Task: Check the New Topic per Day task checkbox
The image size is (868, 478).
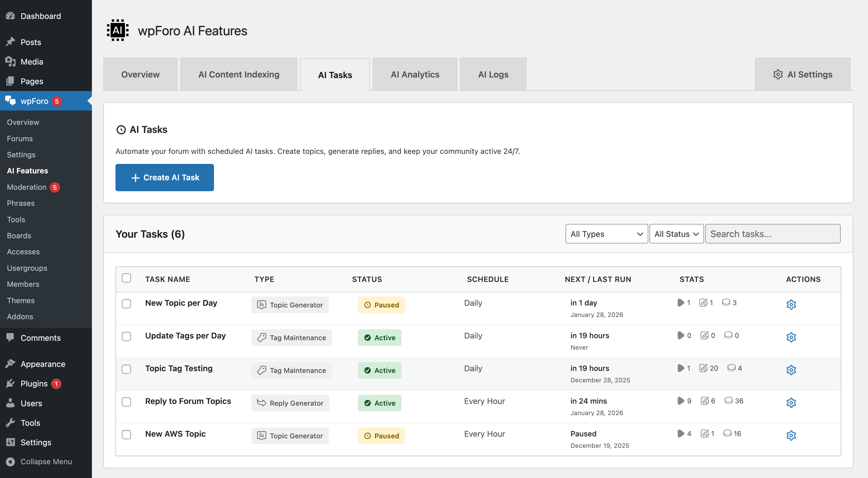Action: (x=126, y=303)
